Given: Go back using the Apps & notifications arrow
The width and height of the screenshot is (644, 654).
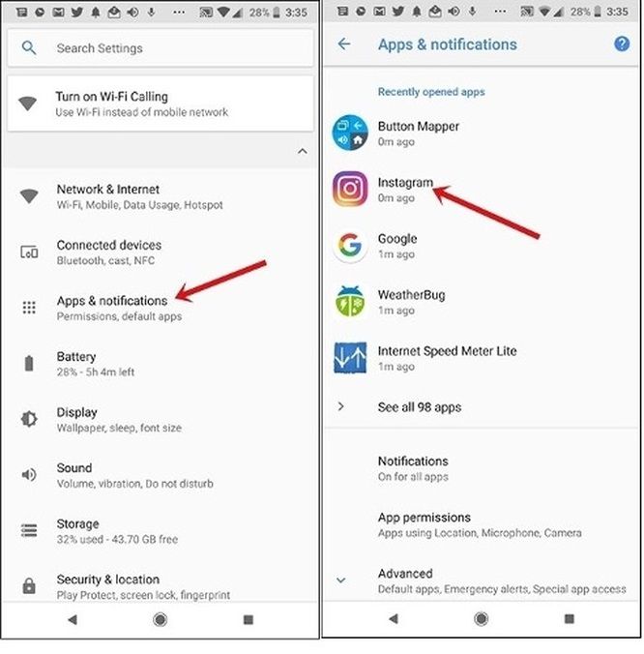Looking at the screenshot, I should click(344, 44).
